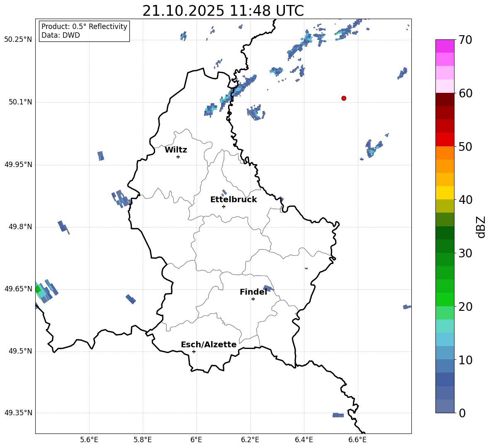Image resolution: width=491 pixels, height=448 pixels.
Task: Click the 49.5°N latitude label
Action: coord(20,351)
